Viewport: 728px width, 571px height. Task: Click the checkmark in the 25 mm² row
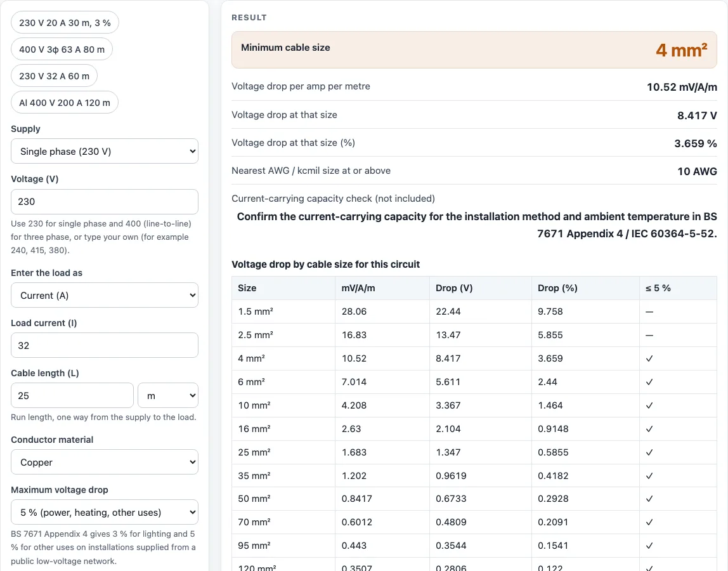[649, 452]
